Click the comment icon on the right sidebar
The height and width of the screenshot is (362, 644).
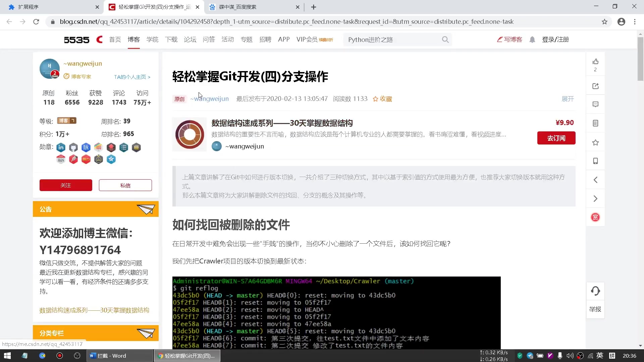(x=596, y=104)
